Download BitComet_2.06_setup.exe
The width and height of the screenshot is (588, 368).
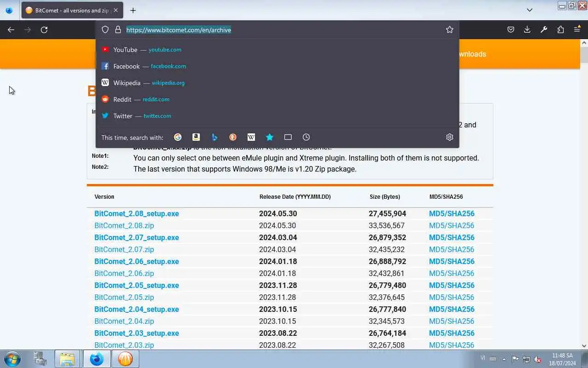136,261
